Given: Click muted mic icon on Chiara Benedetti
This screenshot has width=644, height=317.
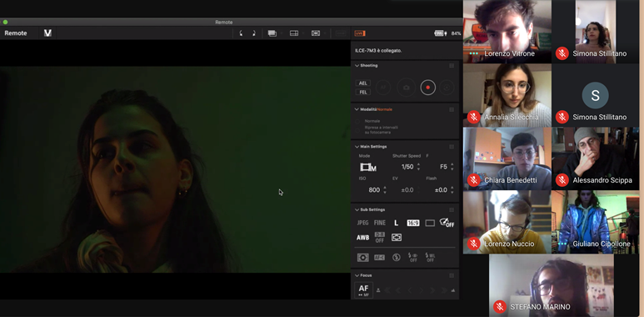Looking at the screenshot, I should click(473, 180).
